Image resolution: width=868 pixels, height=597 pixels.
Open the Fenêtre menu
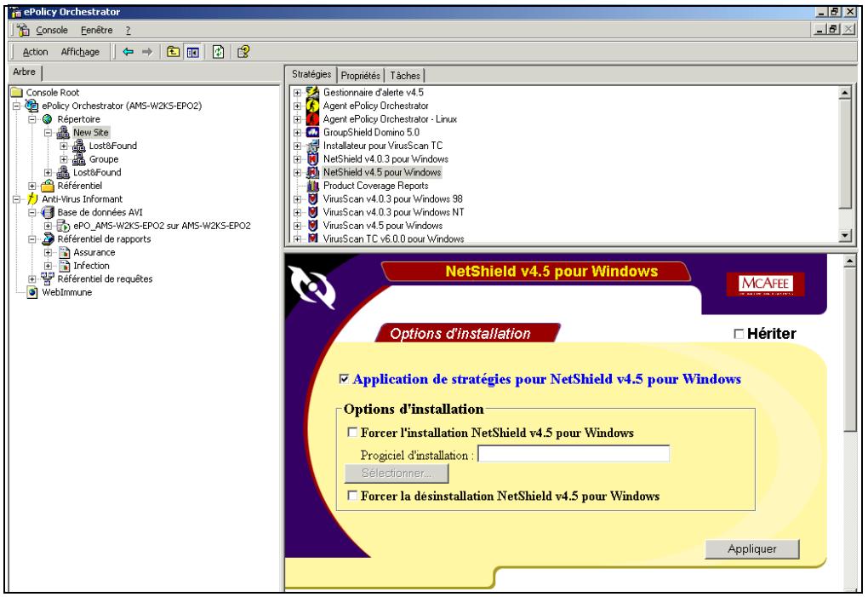click(96, 30)
